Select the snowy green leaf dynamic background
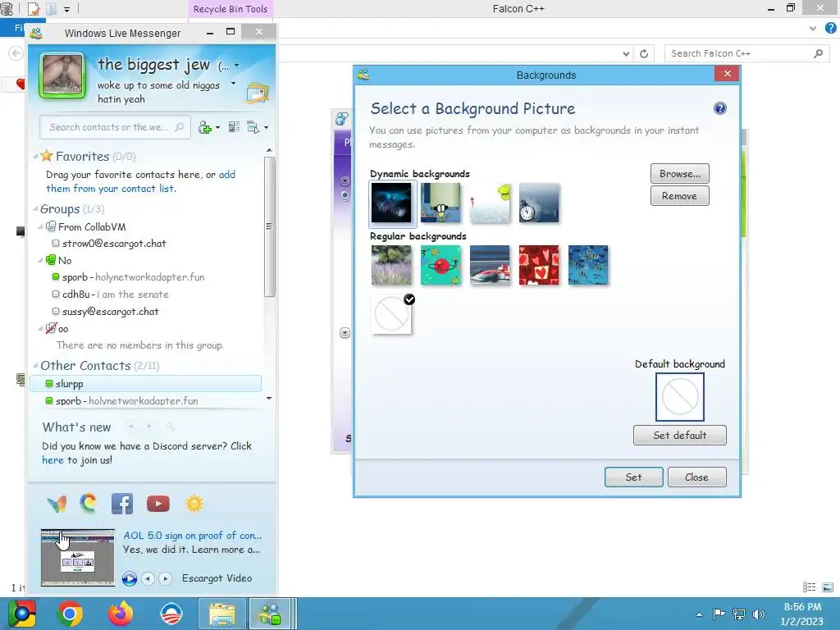This screenshot has width=840, height=630. pos(490,203)
